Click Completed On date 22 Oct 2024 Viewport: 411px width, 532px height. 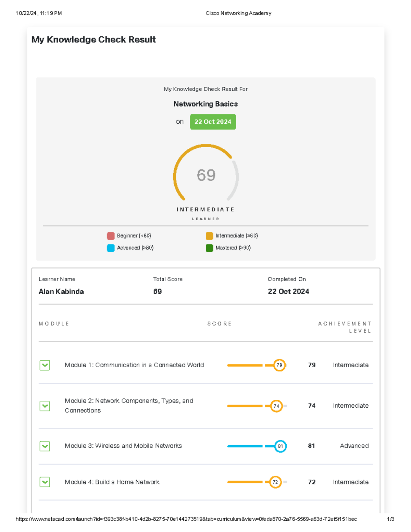[x=288, y=292]
